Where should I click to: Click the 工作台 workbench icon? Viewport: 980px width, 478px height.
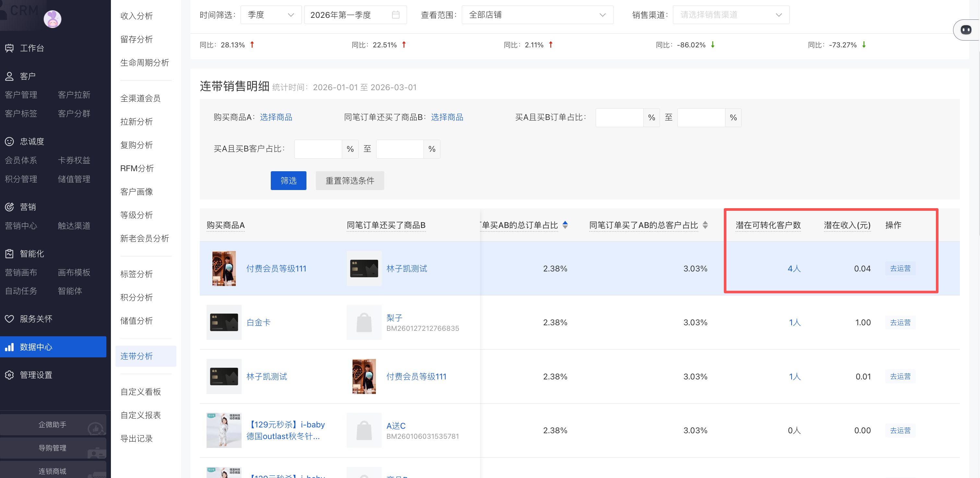click(9, 48)
